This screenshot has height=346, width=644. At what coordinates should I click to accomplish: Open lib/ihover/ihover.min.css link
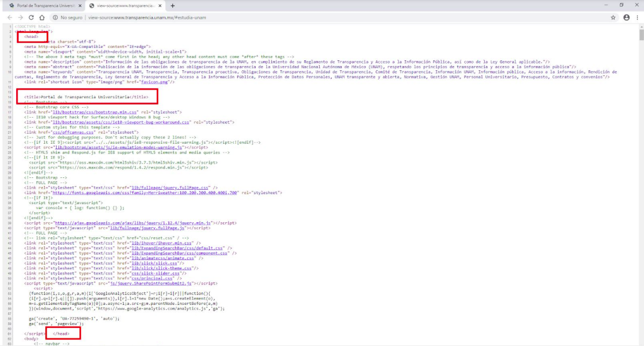[x=161, y=243]
